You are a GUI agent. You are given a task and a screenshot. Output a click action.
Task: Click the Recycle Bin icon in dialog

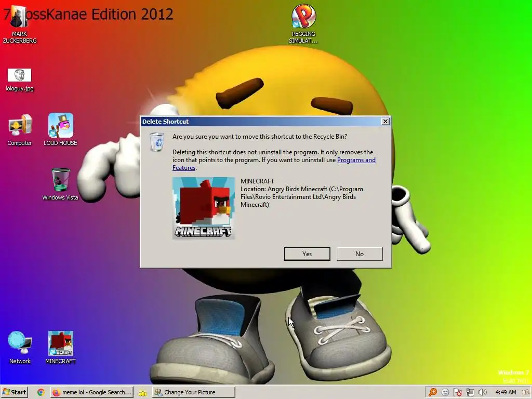[x=157, y=142]
